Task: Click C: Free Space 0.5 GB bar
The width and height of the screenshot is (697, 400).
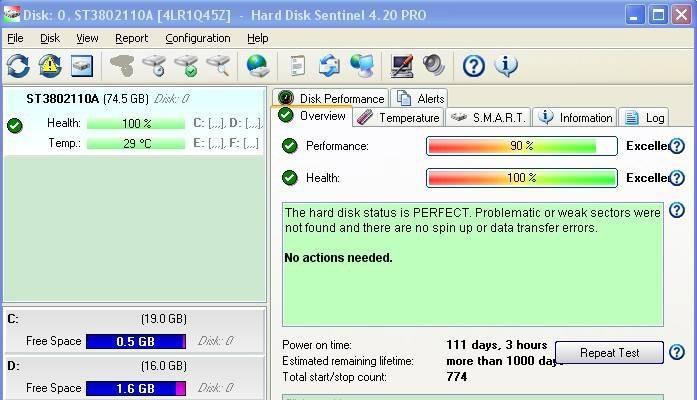Action: point(136,341)
